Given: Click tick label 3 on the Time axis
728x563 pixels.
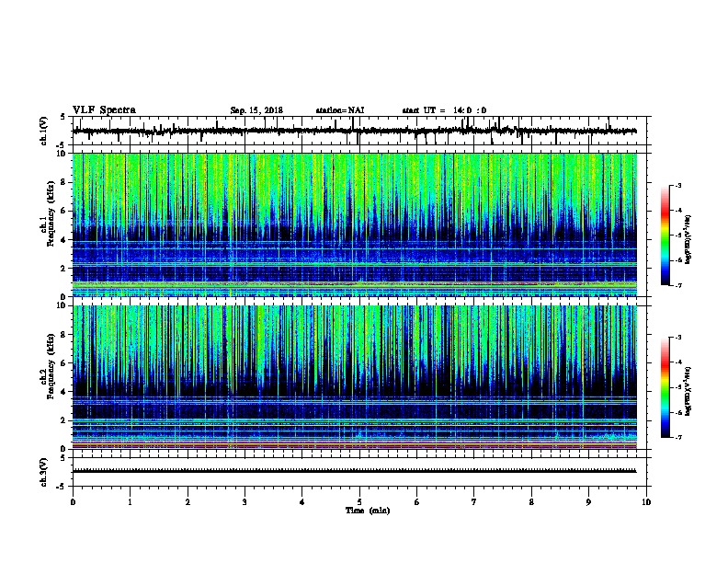Looking at the screenshot, I should point(245,501).
